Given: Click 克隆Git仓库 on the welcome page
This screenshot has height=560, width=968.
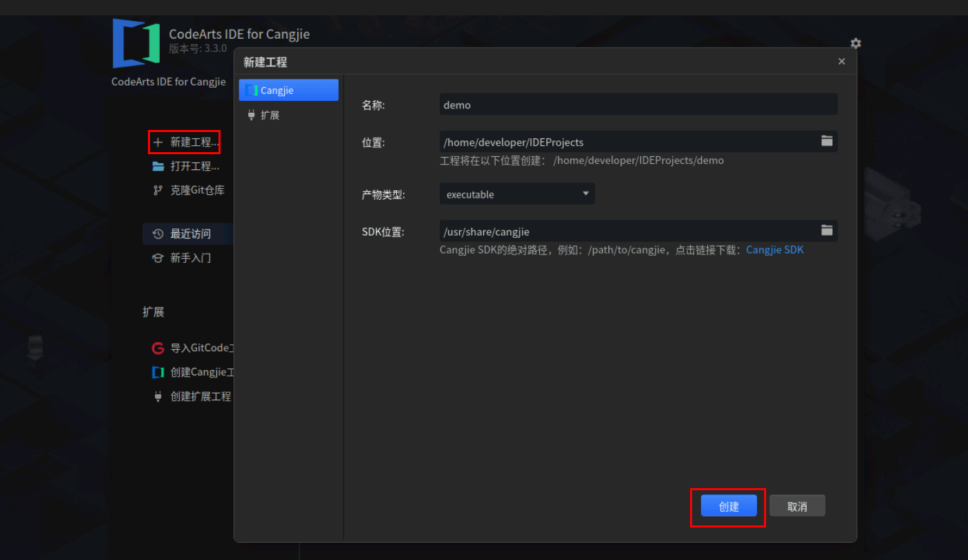Looking at the screenshot, I should (x=197, y=190).
